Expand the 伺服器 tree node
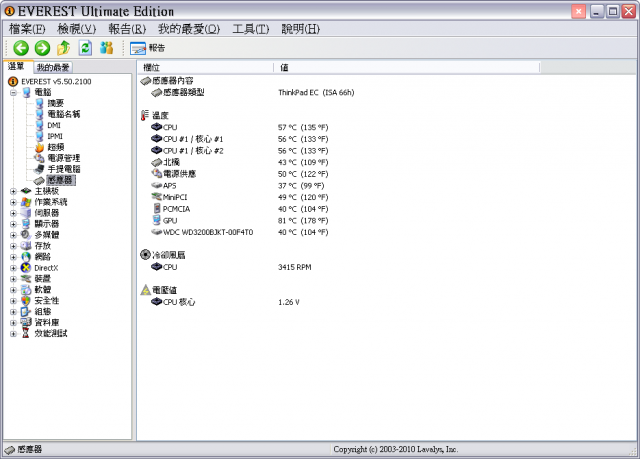640x459 pixels. [13, 213]
